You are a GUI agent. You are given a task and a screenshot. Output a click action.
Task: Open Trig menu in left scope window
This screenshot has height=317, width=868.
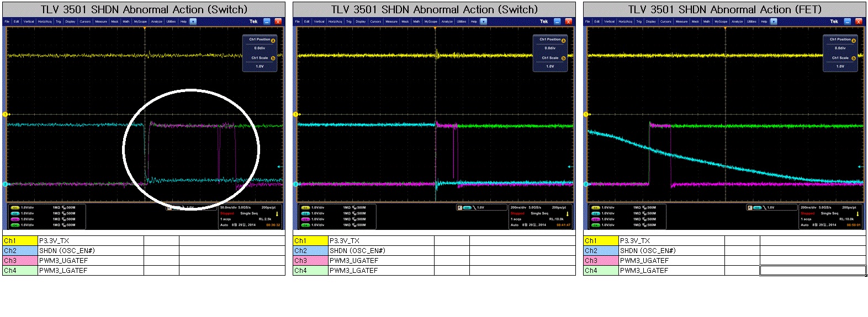coord(58,22)
